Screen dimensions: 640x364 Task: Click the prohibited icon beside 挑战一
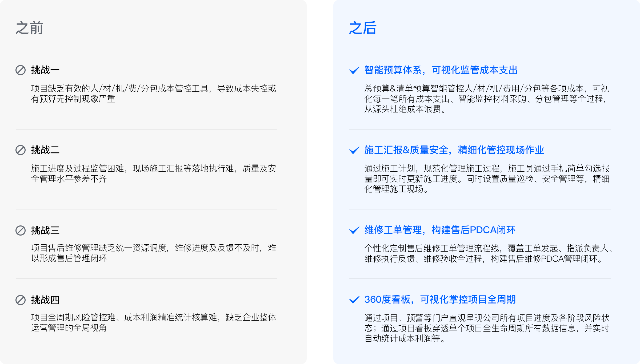pyautogui.click(x=21, y=70)
